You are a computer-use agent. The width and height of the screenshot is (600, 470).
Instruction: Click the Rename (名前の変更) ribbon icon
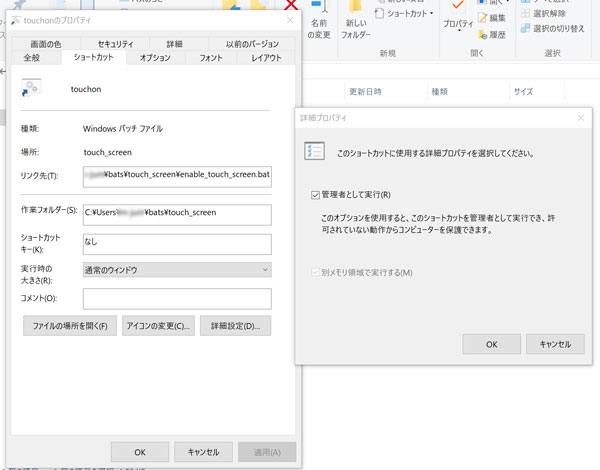click(x=318, y=28)
